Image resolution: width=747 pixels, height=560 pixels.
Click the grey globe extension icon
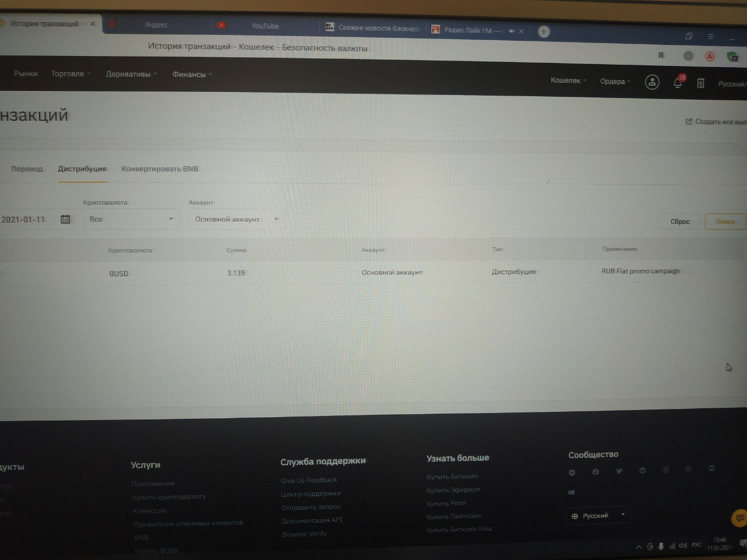[x=688, y=56]
